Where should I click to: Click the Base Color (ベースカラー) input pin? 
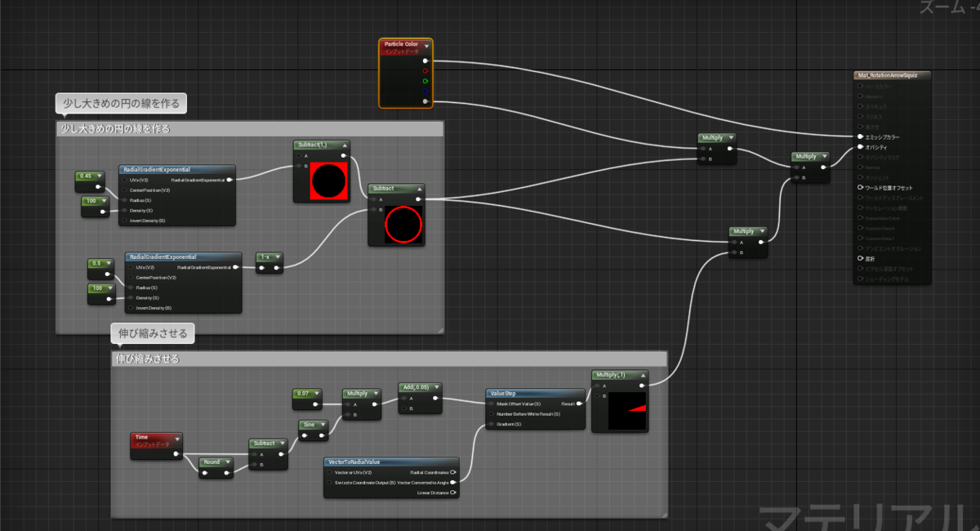(861, 86)
